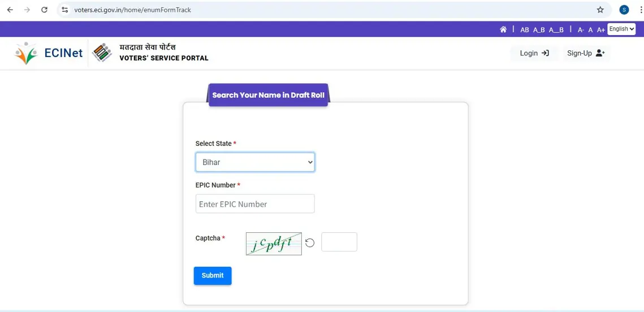Image resolution: width=644 pixels, height=312 pixels.
Task: Decrease font size with A-
Action: [581, 30]
